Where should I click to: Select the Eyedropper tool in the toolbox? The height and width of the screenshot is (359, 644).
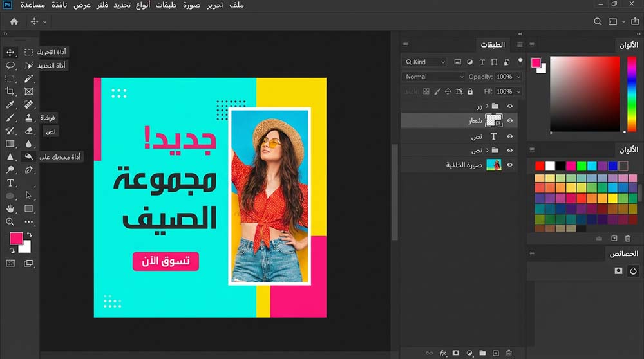click(10, 105)
